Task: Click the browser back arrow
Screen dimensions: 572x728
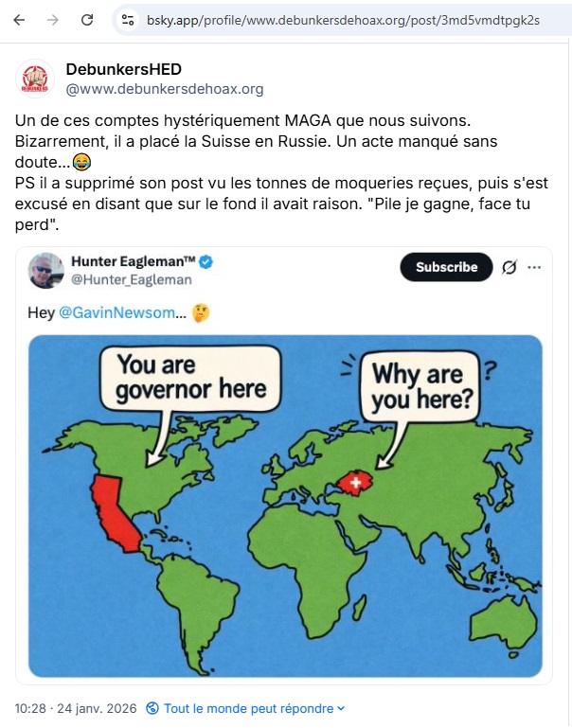Action: click(20, 19)
